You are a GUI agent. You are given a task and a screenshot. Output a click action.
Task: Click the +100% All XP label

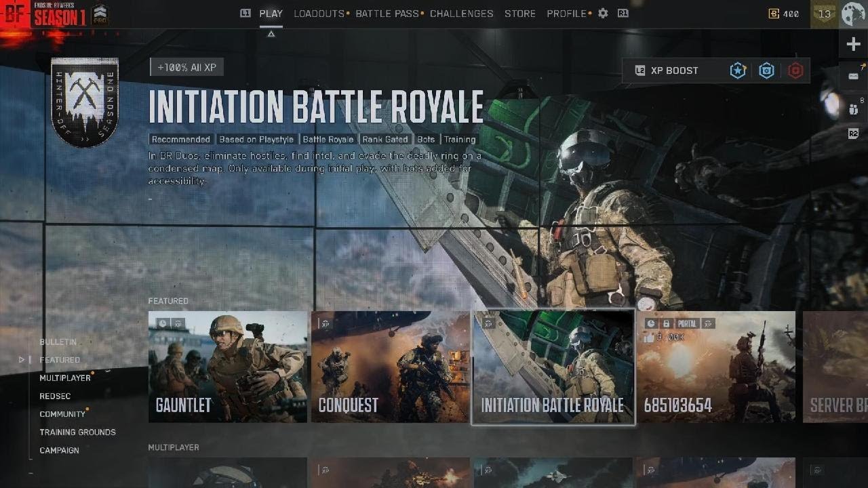click(186, 68)
